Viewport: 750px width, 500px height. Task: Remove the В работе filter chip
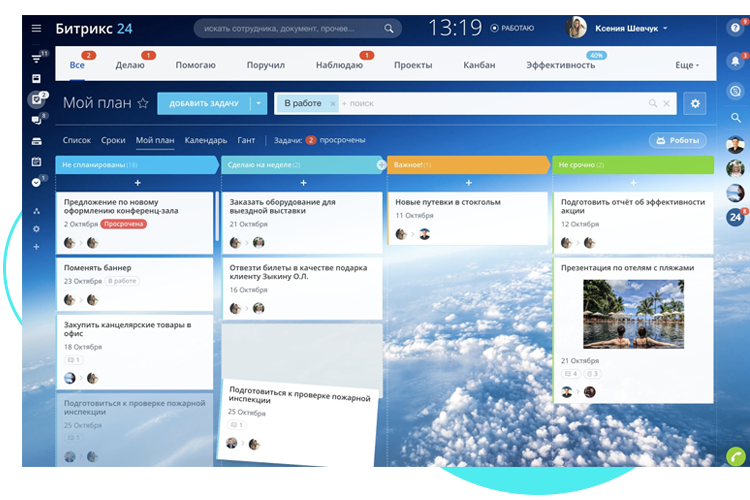331,103
